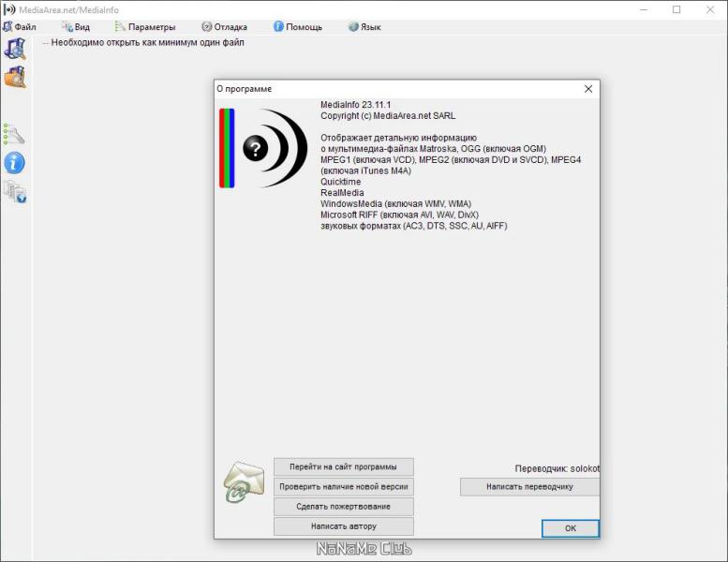Minimize the MediaInfo main window
728x562 pixels.
pyautogui.click(x=644, y=9)
